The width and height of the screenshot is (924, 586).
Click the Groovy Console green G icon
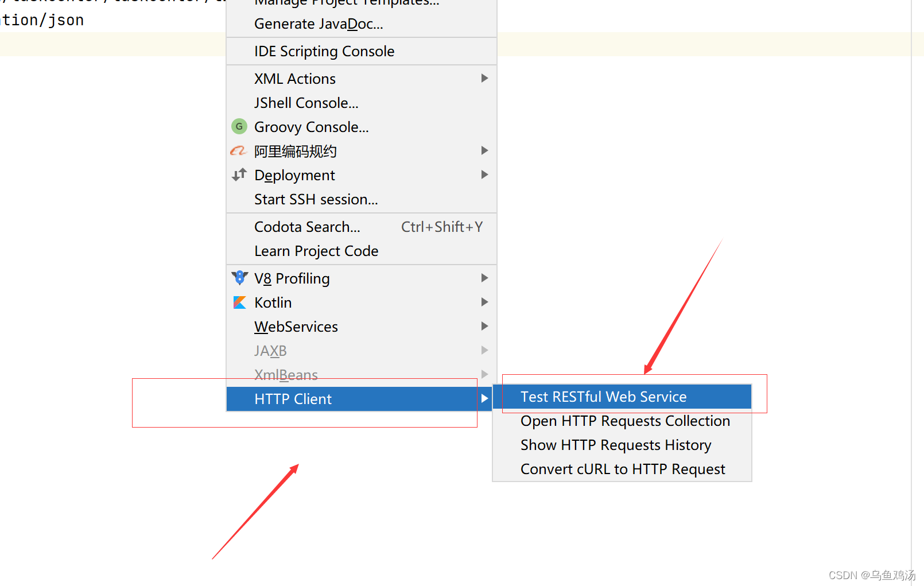click(239, 126)
